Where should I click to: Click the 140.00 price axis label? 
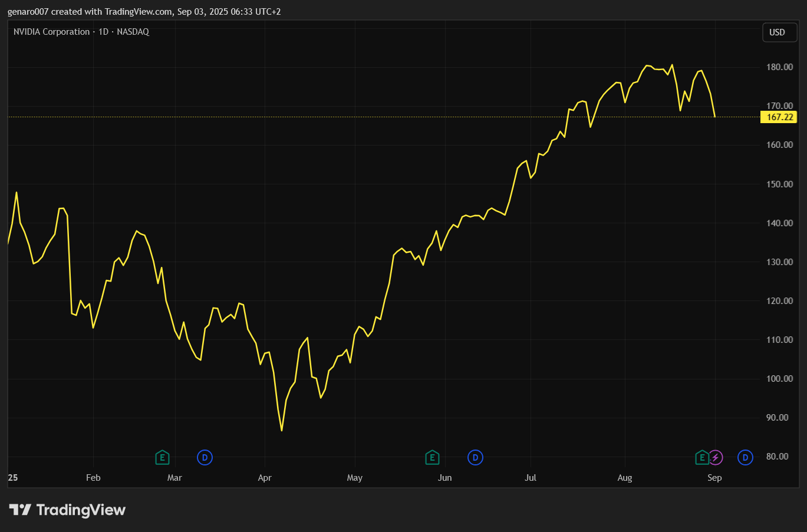pos(779,223)
